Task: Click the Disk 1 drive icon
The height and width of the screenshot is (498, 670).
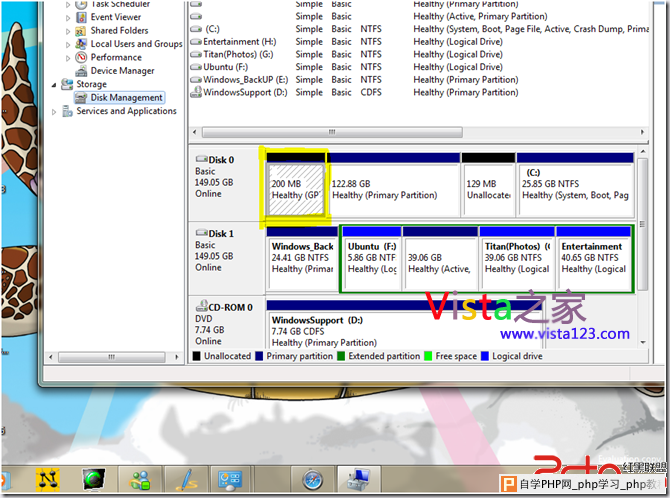Action: pos(201,233)
